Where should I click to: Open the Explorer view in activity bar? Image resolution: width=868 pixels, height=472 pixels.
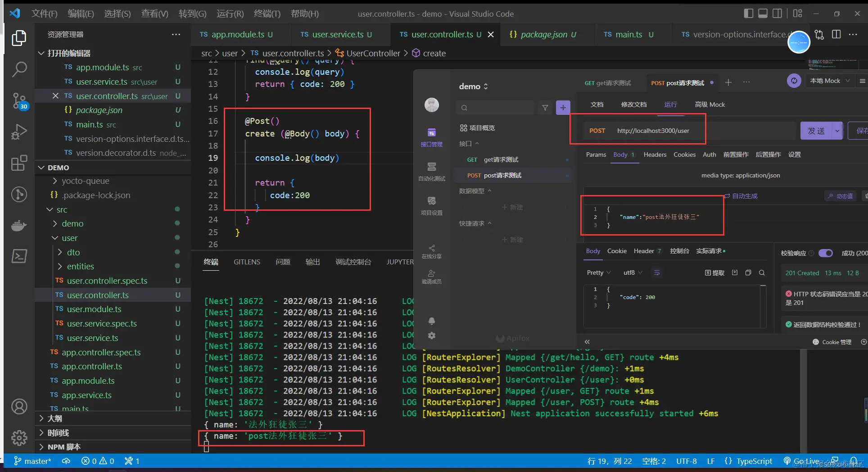click(19, 38)
